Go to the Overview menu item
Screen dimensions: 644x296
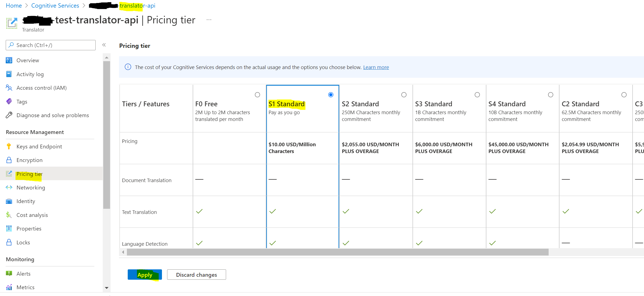coord(28,60)
